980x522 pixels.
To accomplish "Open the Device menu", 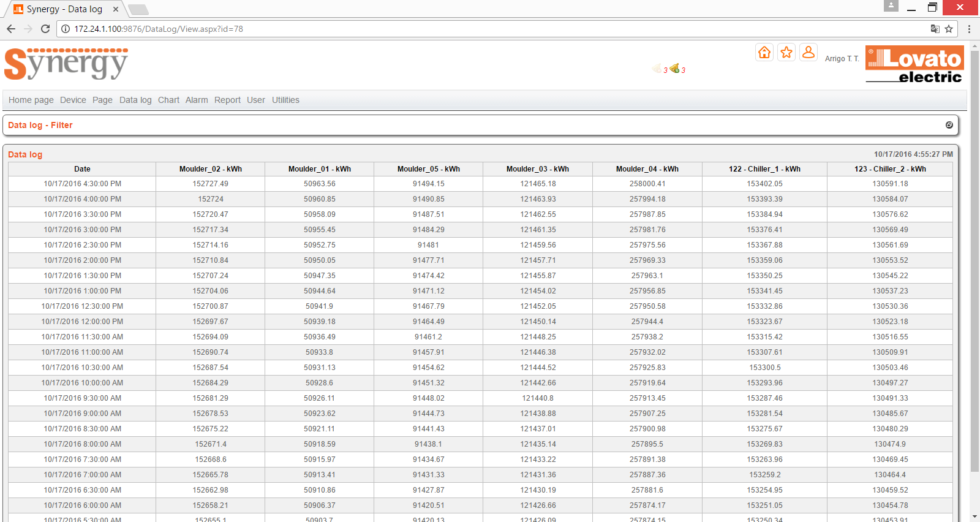I will click(x=73, y=100).
